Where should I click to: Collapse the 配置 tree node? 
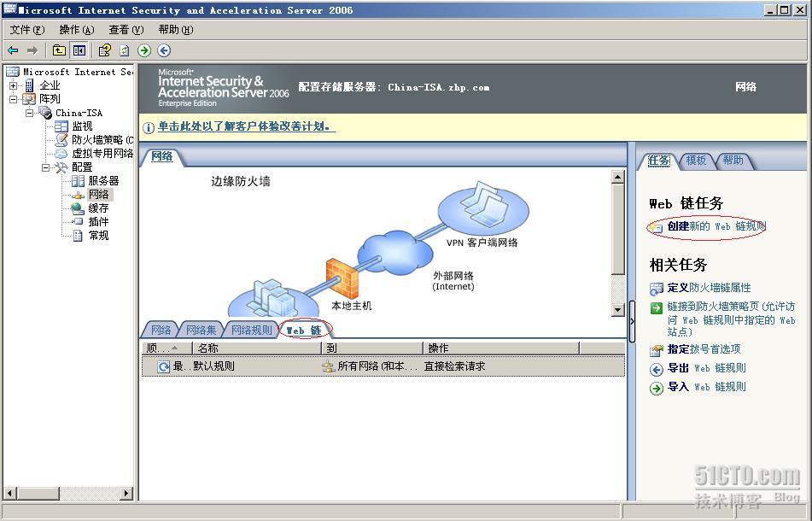click(x=46, y=167)
